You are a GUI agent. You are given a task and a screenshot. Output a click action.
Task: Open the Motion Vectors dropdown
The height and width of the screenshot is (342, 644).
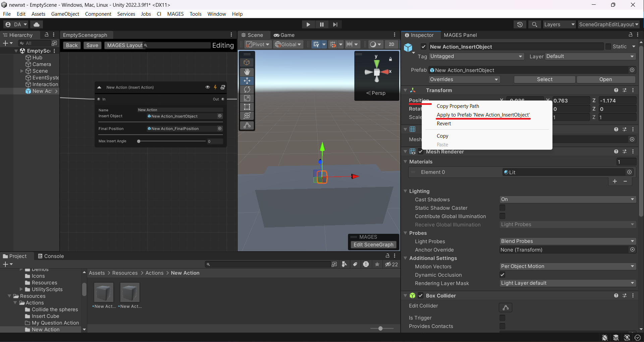coord(568,266)
